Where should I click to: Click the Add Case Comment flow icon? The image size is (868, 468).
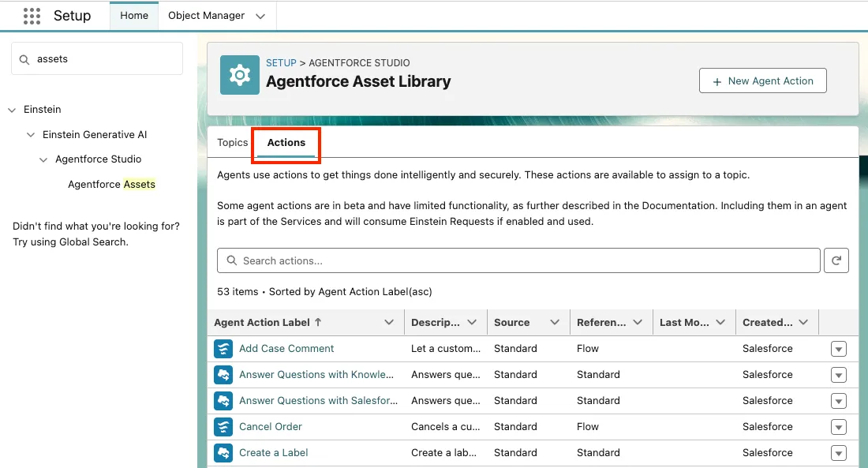click(x=223, y=349)
